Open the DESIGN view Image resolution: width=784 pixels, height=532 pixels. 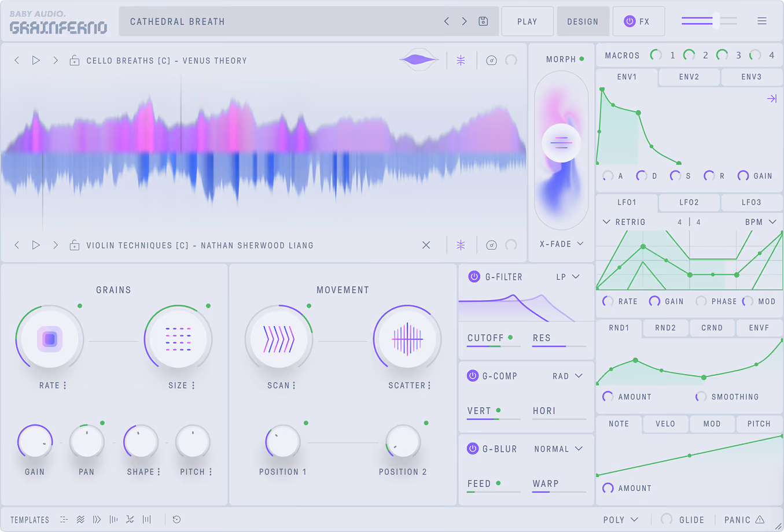click(x=583, y=21)
